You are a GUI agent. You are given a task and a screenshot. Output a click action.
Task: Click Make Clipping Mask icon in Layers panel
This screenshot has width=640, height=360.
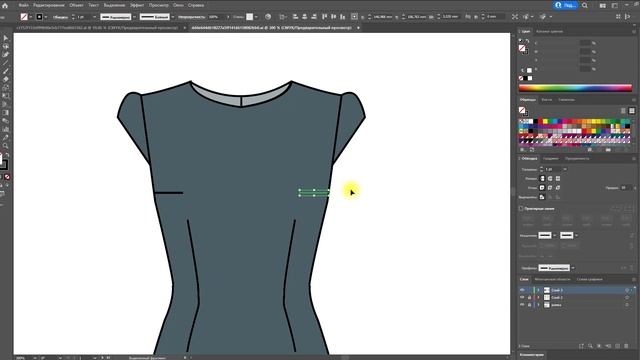(599, 346)
